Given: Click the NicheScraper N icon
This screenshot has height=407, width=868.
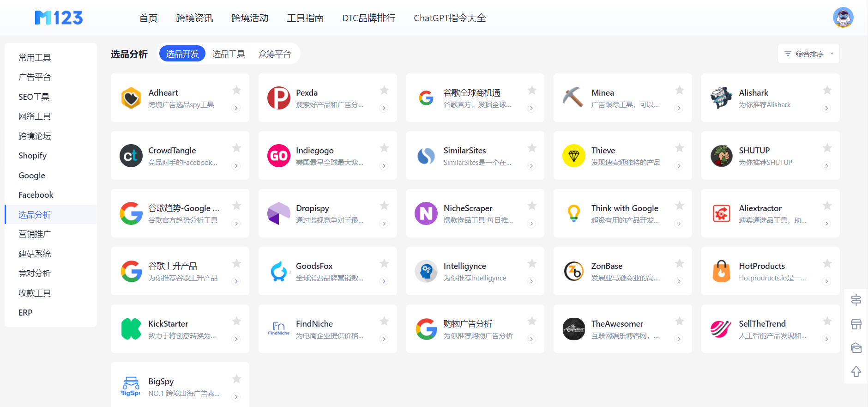Looking at the screenshot, I should [426, 213].
